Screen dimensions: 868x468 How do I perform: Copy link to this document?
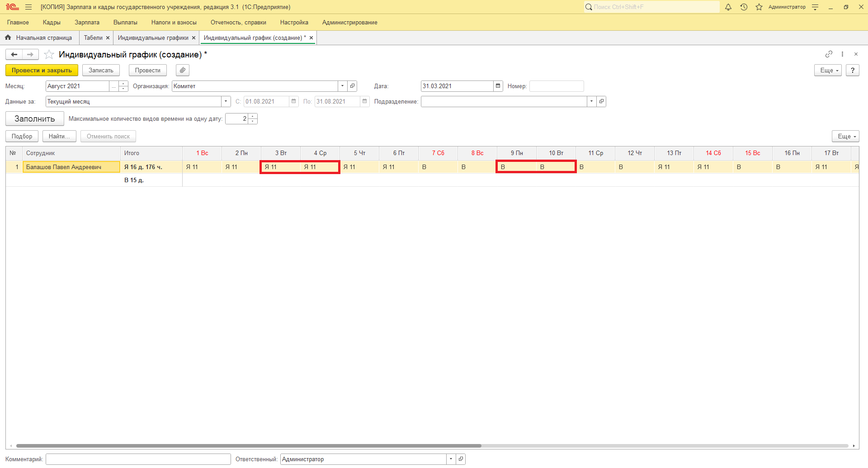tap(829, 54)
